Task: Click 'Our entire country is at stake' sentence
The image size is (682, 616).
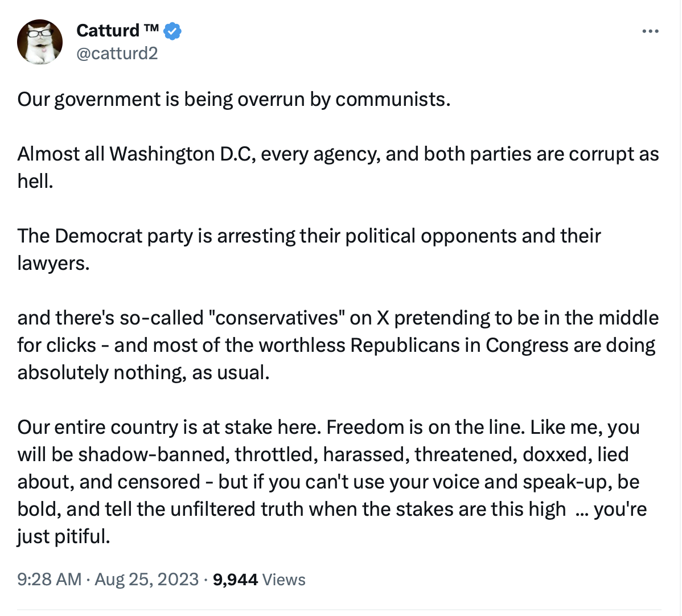Action: [169, 427]
